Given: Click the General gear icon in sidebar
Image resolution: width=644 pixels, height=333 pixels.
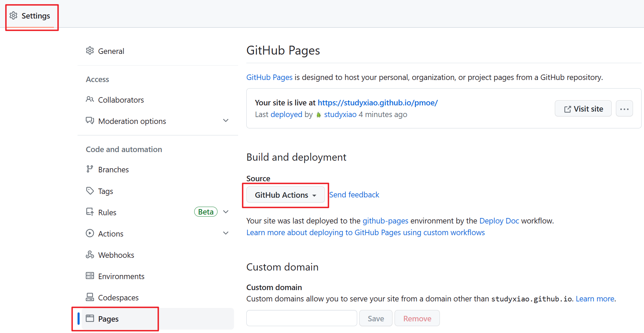Looking at the screenshot, I should [x=90, y=51].
